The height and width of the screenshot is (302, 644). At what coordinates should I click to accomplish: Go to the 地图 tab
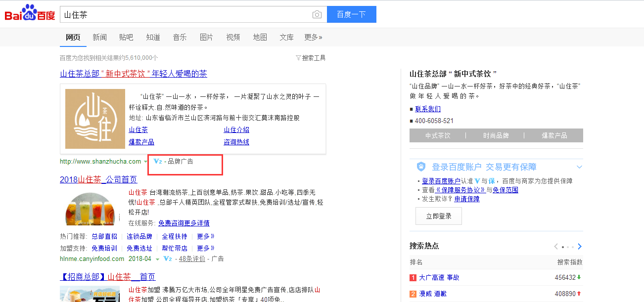tap(260, 37)
